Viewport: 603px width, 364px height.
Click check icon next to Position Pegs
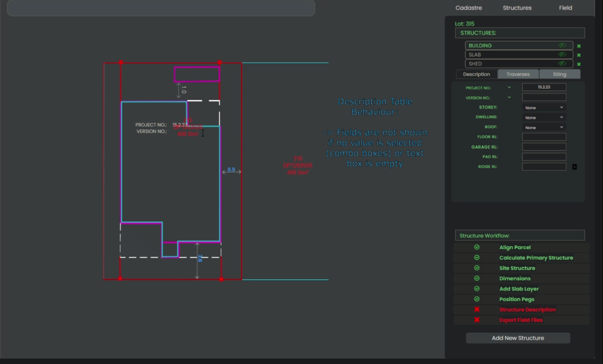[477, 299]
